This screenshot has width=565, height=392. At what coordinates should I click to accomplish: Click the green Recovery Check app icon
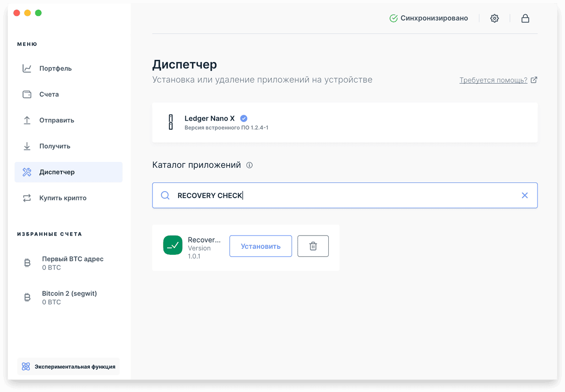pos(173,245)
